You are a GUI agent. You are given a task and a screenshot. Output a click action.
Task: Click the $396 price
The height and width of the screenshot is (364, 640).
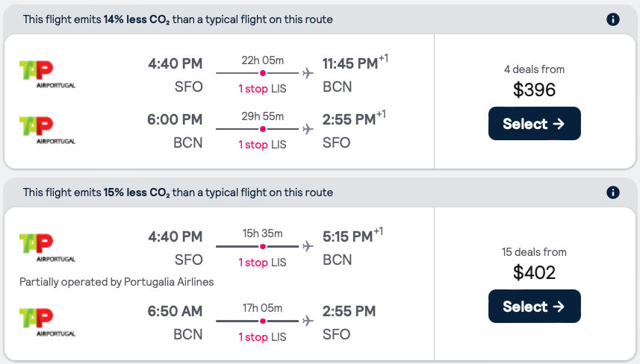pos(534,90)
